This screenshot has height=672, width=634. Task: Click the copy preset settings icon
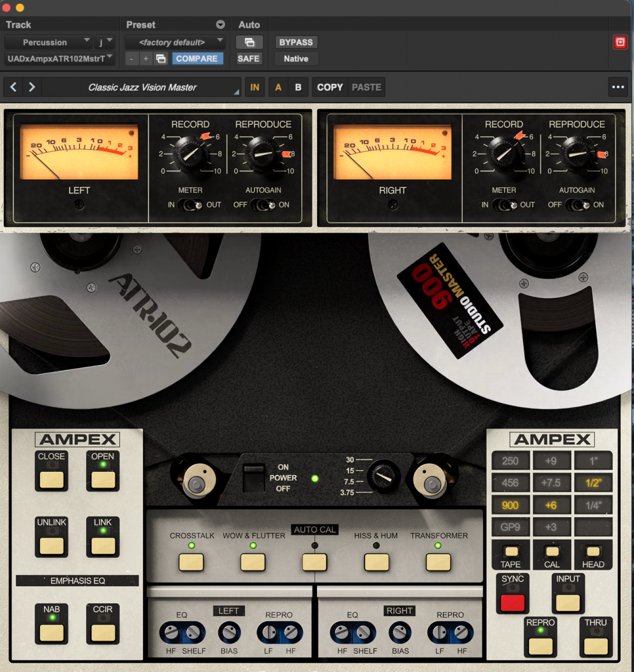pyautogui.click(x=161, y=58)
